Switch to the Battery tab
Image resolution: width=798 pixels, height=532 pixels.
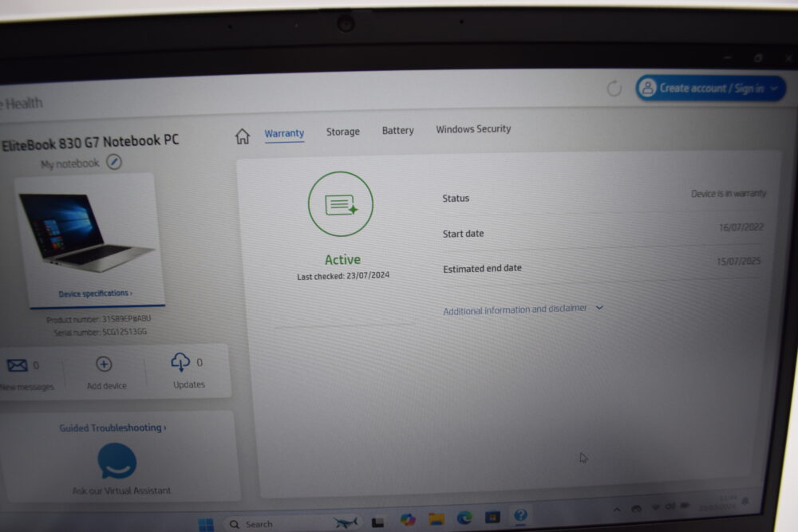click(x=397, y=130)
